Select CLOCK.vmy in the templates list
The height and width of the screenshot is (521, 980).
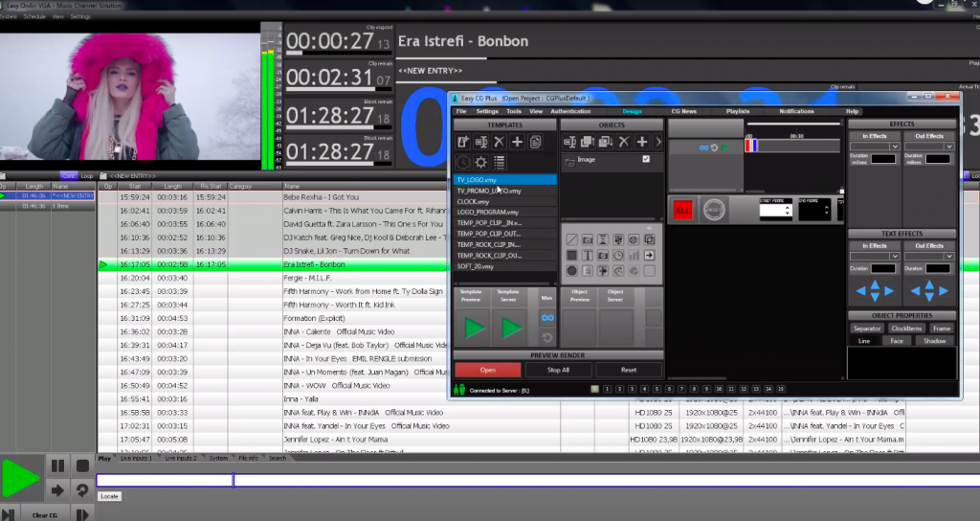(x=474, y=202)
